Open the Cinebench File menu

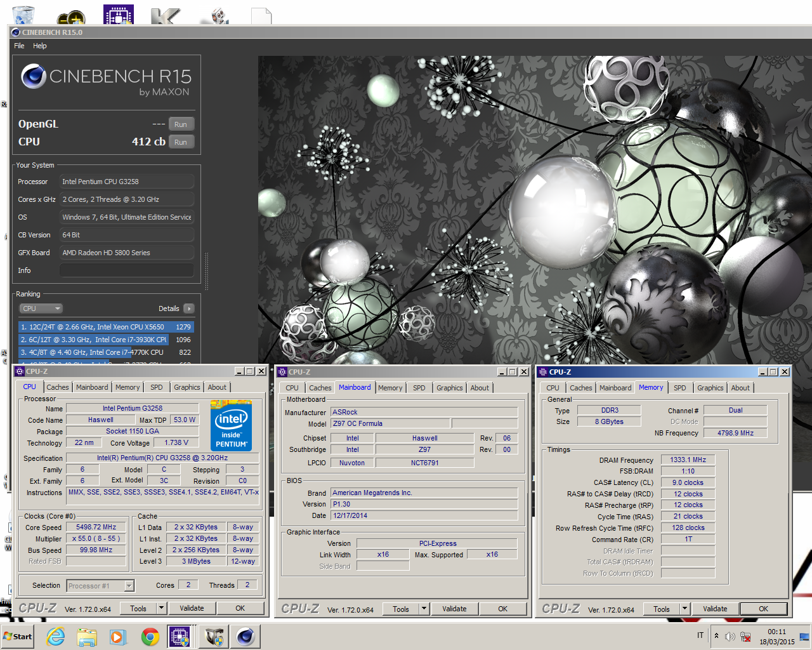(19, 46)
